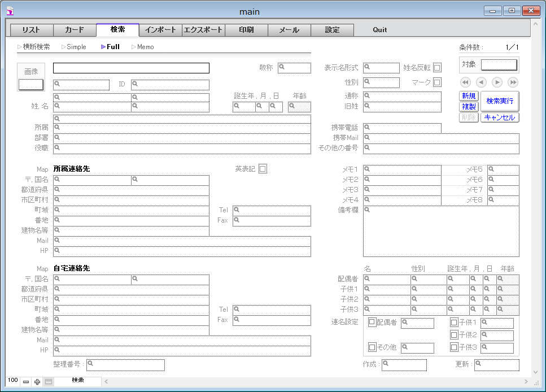The image size is (546, 392).
Task: Click the キャンセル button
Action: (x=499, y=117)
